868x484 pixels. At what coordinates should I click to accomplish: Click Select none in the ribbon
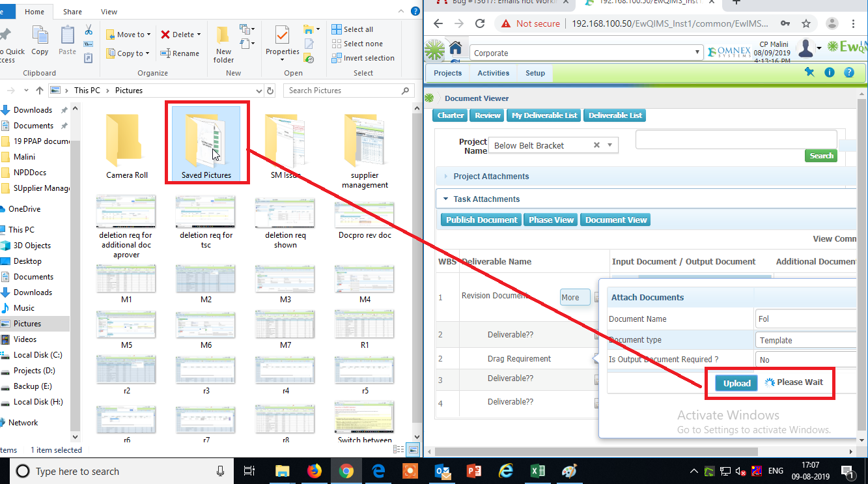tap(357, 44)
